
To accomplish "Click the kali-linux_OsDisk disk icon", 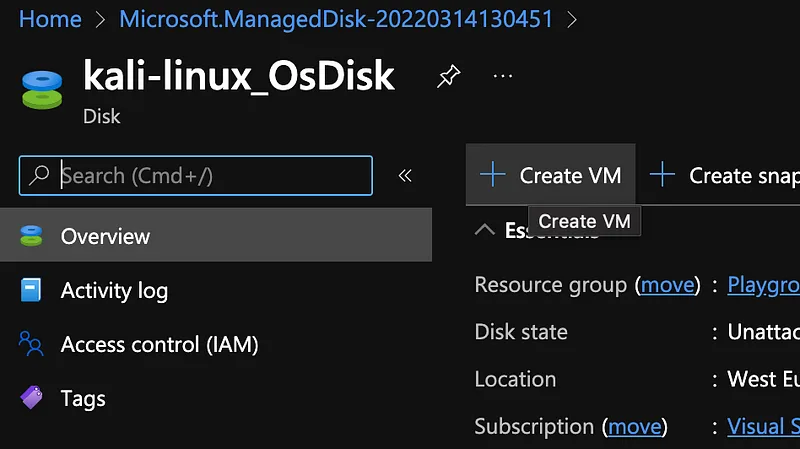I will (42, 90).
